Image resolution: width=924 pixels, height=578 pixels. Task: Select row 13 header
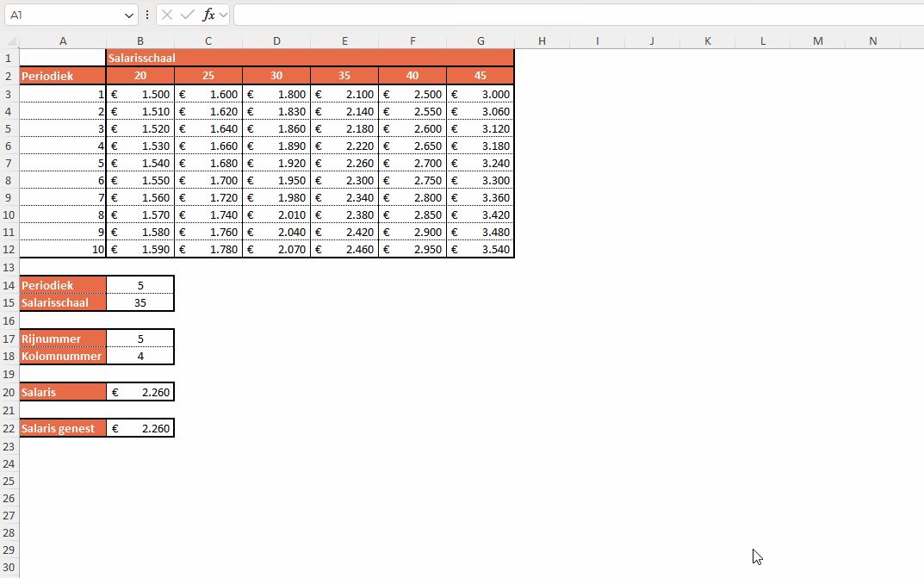9,267
